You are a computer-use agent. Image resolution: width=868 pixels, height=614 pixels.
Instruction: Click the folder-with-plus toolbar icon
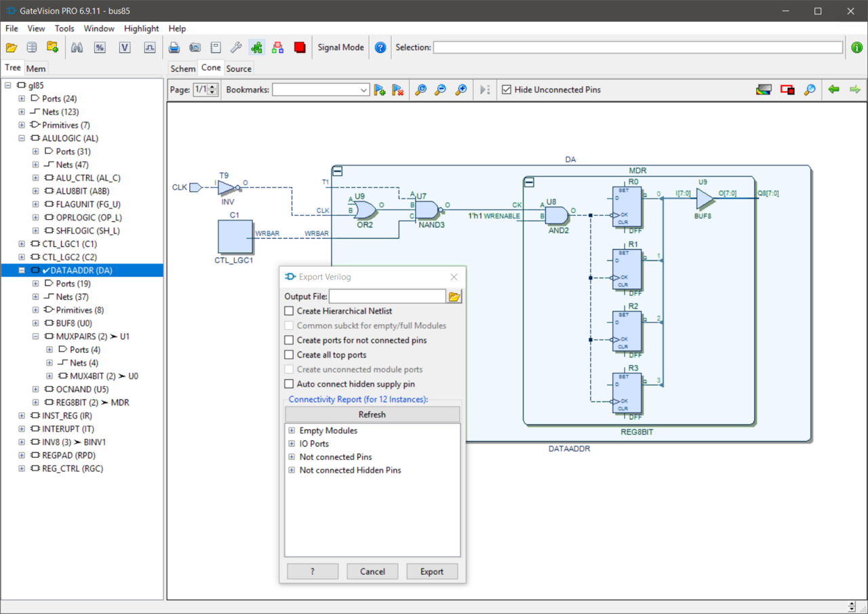click(x=52, y=47)
